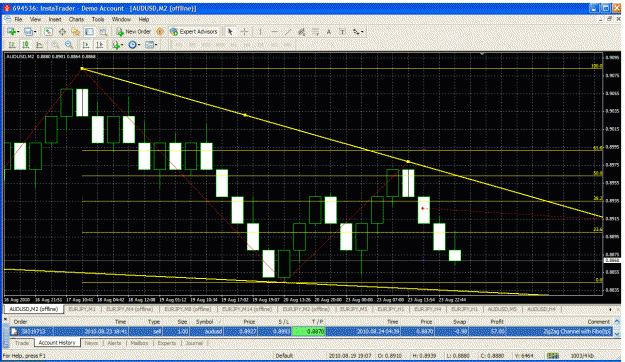Image resolution: width=625 pixels, height=362 pixels.
Task: Open the Periods clock icon
Action: (132, 45)
